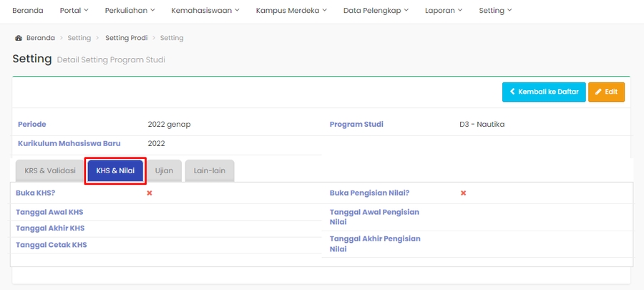Open the Laporan dropdown menu
The width and height of the screenshot is (644, 290).
[444, 11]
